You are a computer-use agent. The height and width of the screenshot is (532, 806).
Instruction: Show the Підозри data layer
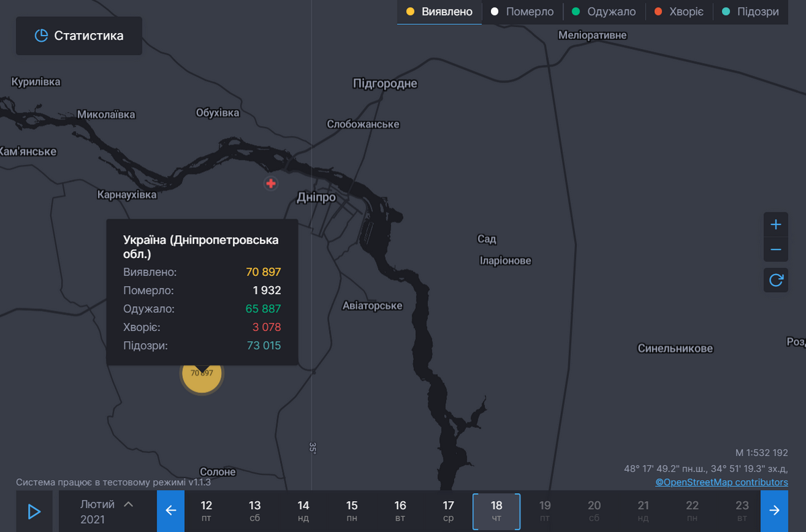pos(750,12)
